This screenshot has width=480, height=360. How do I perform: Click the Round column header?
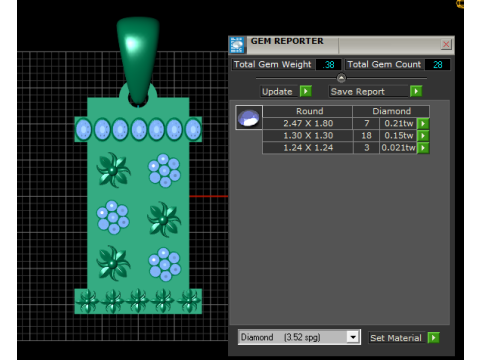coord(307,111)
